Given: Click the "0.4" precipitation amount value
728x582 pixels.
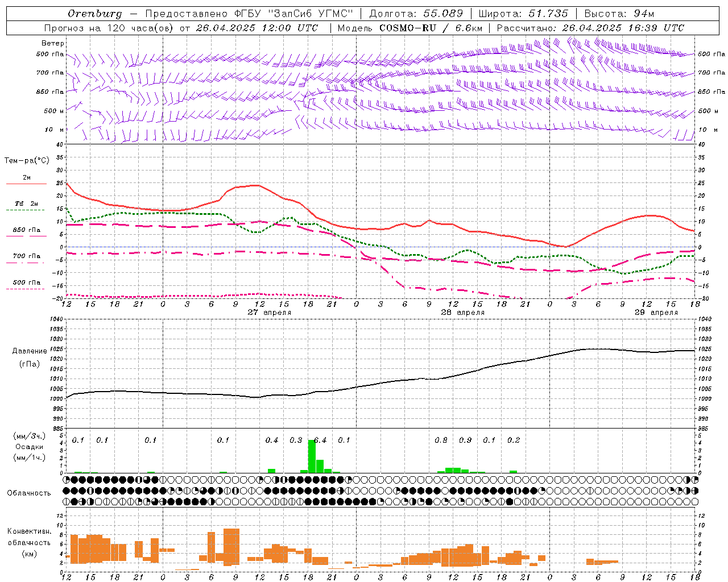Looking at the screenshot, I should pyautogui.click(x=272, y=440).
